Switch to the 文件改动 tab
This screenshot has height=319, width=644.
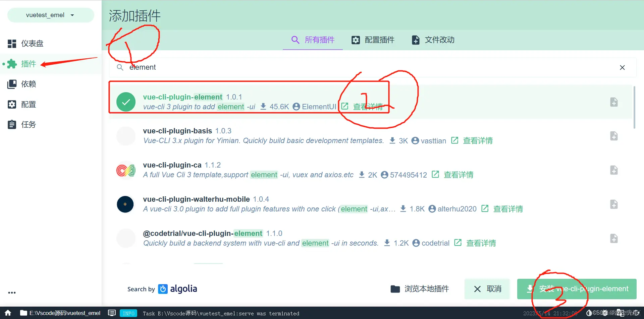tap(433, 40)
